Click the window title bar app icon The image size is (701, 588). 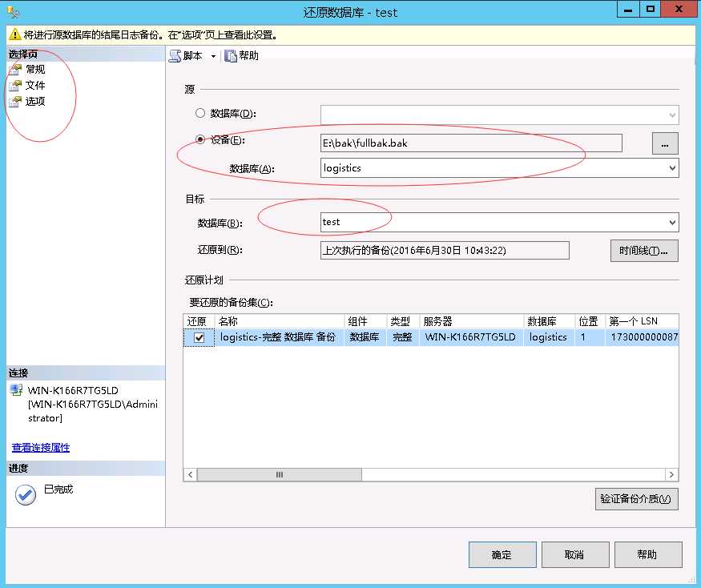pos(13,12)
